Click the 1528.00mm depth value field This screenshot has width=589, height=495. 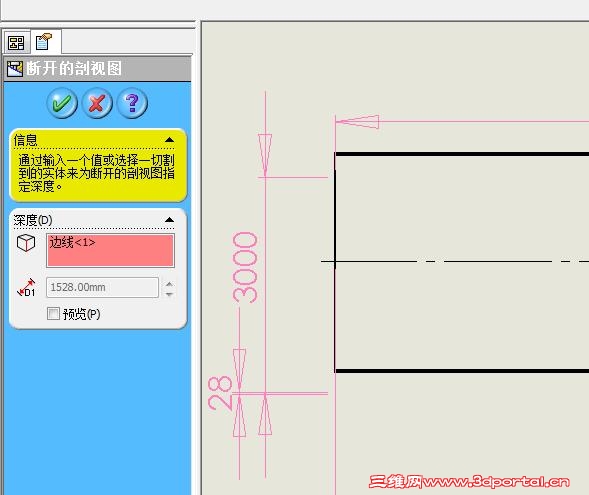102,287
